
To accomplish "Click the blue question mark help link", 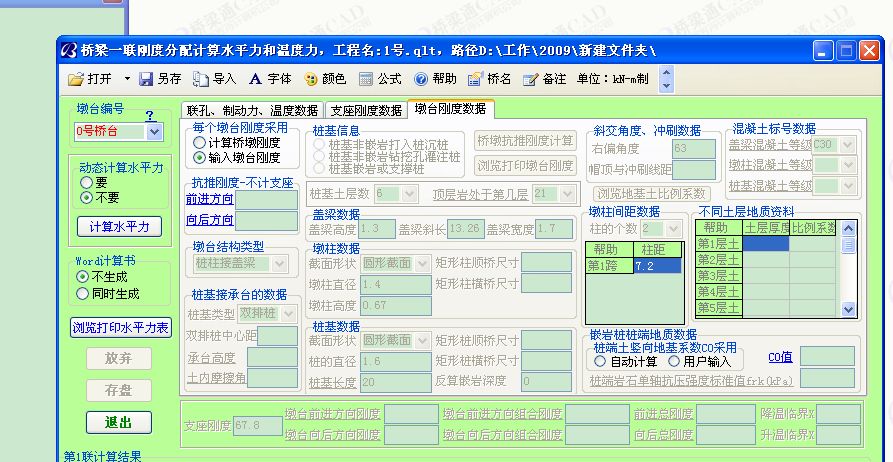I will (x=149, y=116).
